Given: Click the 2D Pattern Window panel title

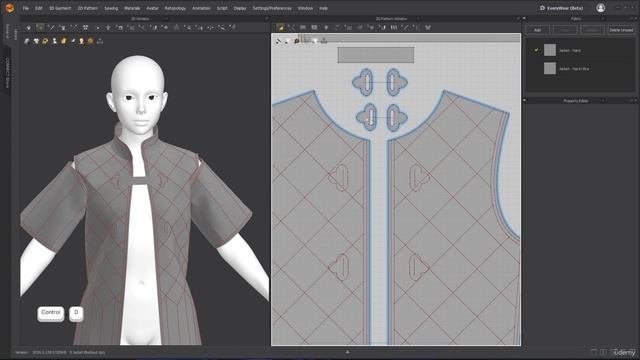Looking at the screenshot, I should tap(391, 19).
